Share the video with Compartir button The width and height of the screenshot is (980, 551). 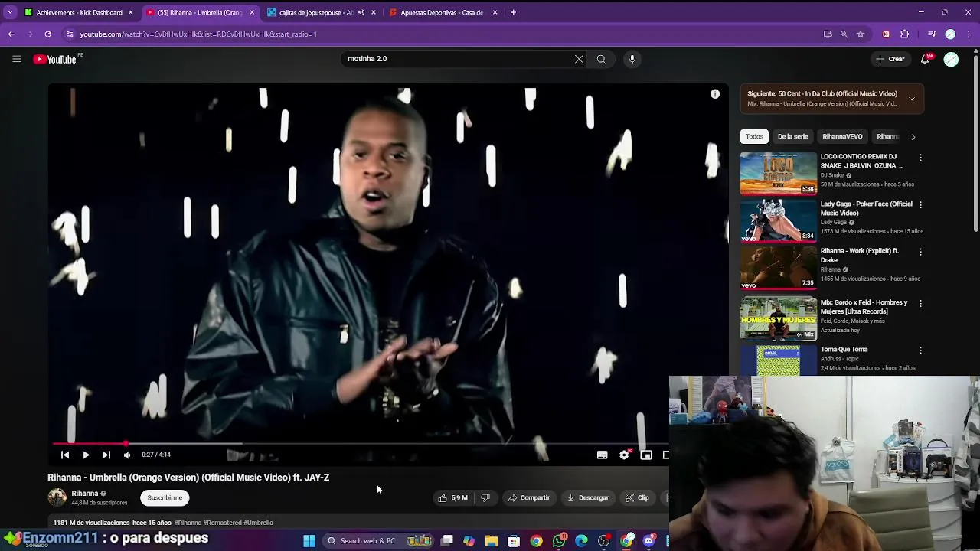click(x=528, y=497)
